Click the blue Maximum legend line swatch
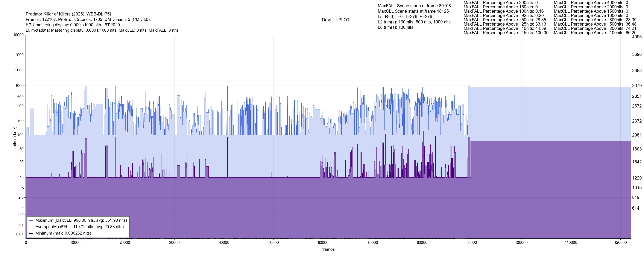The height and width of the screenshot is (258, 644). [31, 220]
